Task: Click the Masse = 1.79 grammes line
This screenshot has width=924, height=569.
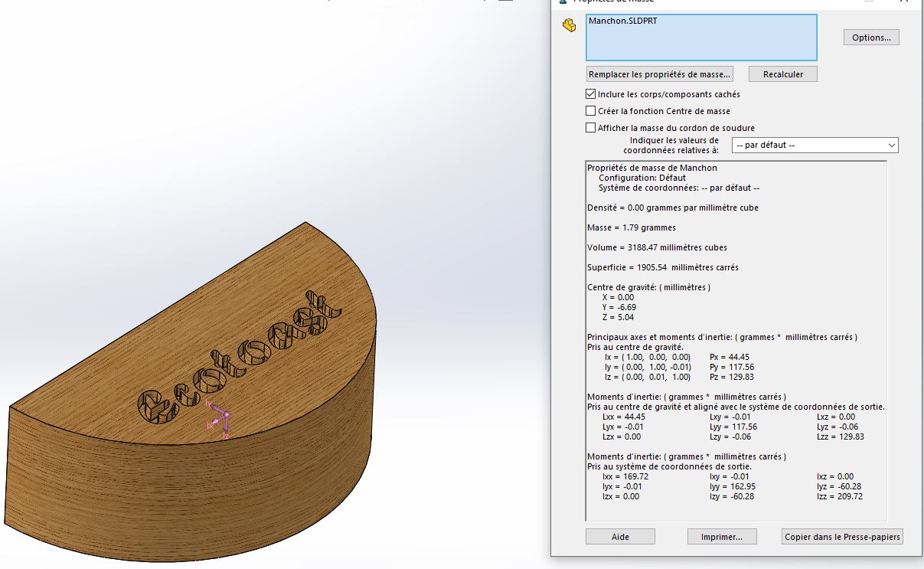Action: (632, 227)
